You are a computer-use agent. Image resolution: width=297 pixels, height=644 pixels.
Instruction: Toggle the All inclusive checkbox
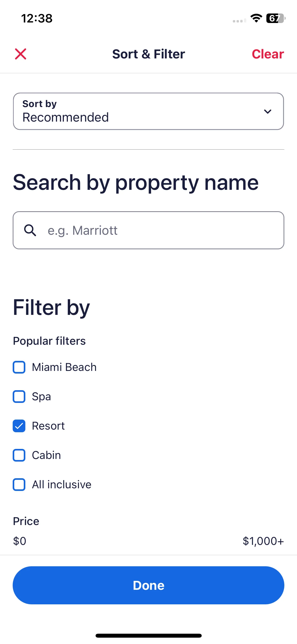pos(19,485)
